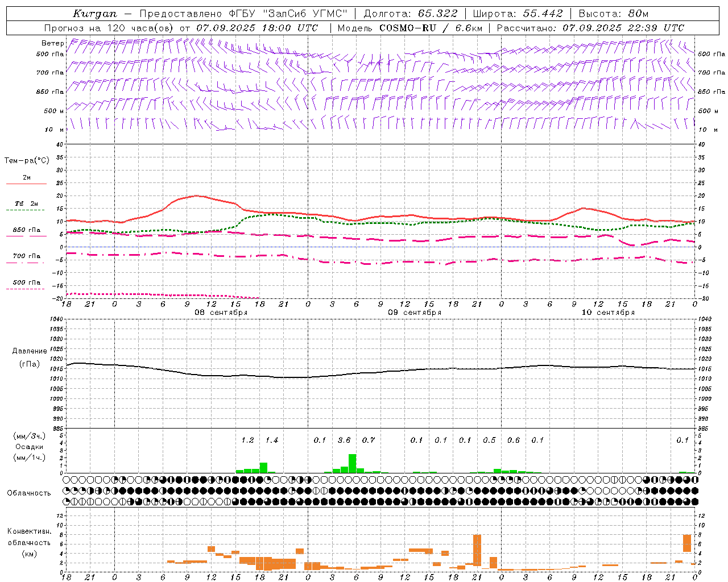The image size is (728, 582).
Task: Click the "Предоставлено ФГБУ ЗапСиб УГМС" text
Action: [x=243, y=14]
